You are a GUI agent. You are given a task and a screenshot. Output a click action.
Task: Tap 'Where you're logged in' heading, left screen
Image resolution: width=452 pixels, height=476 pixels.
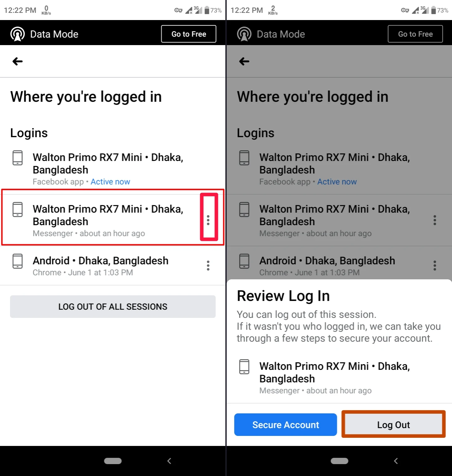86,97
